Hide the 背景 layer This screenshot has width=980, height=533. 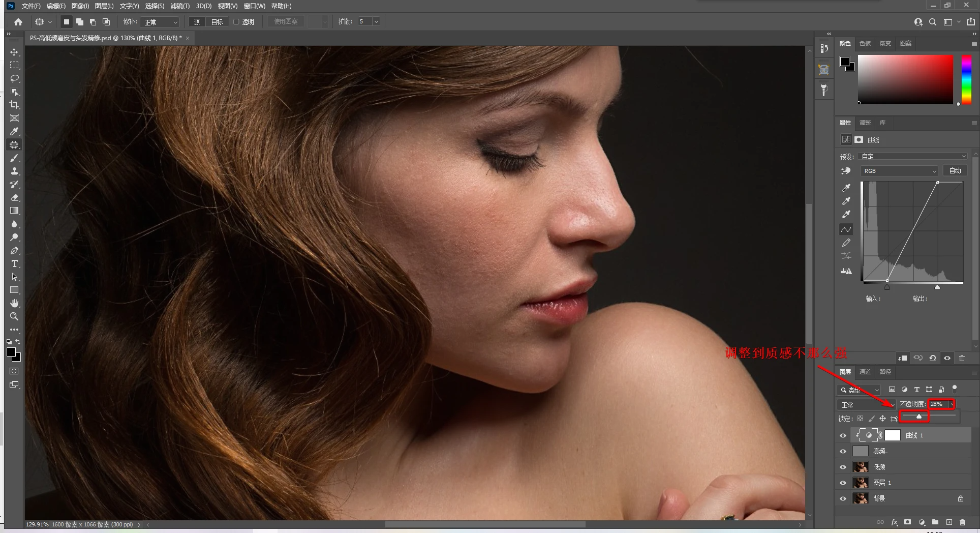[x=843, y=498]
